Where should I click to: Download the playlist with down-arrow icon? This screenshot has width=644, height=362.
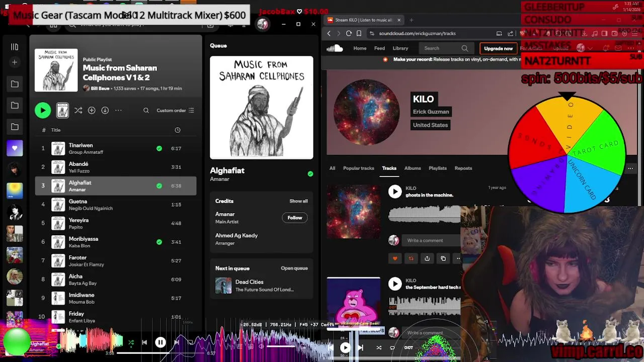click(x=105, y=110)
